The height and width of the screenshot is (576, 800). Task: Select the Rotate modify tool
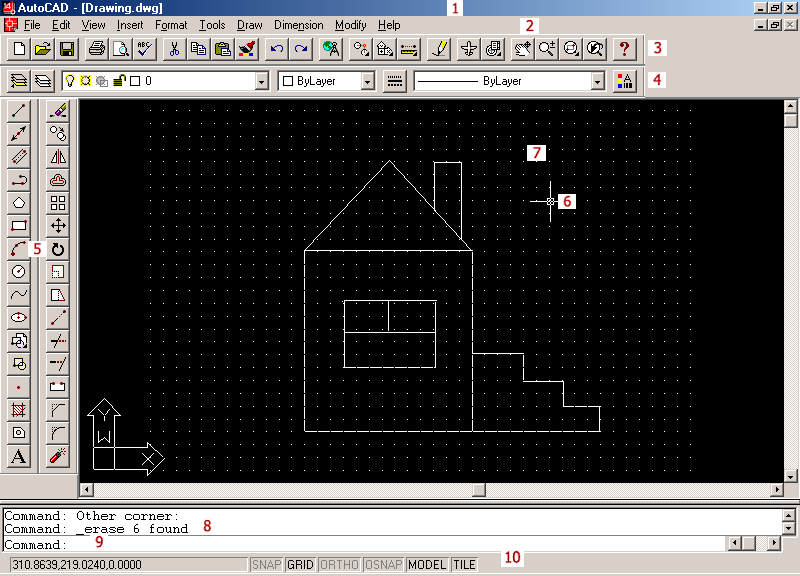tap(58, 249)
